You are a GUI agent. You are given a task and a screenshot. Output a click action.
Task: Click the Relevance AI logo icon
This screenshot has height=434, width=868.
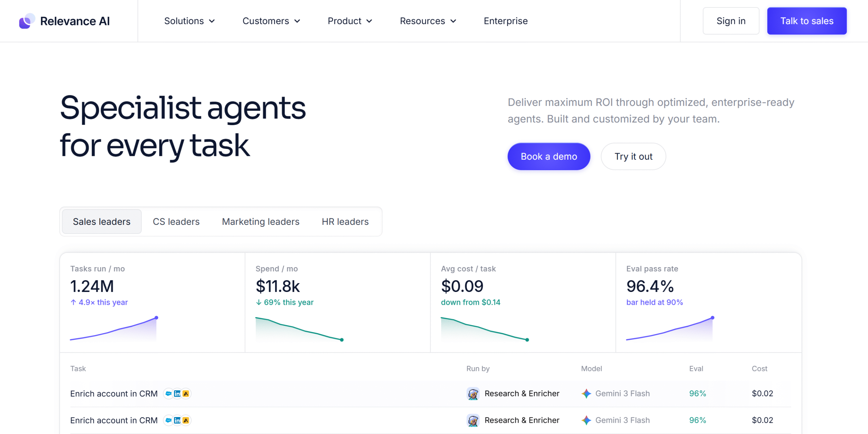(x=27, y=21)
